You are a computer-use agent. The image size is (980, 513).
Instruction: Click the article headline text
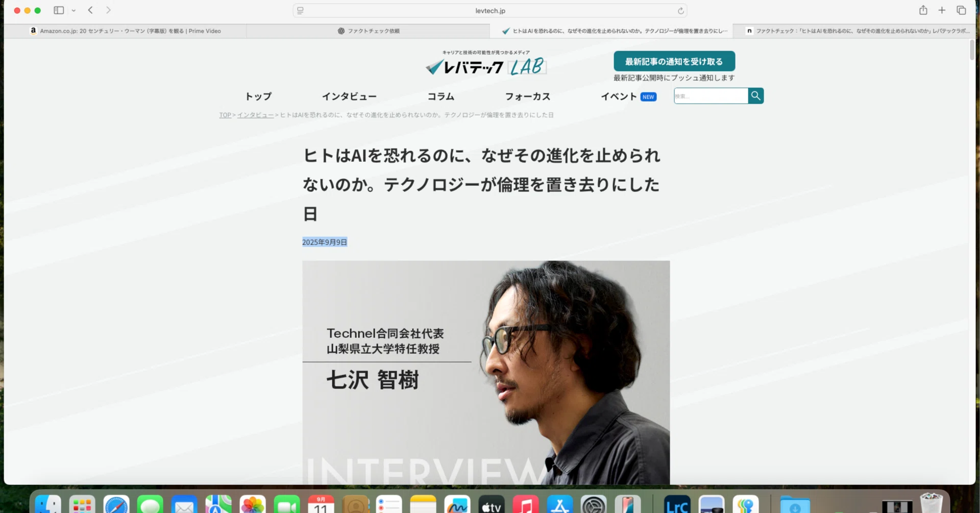coord(481,184)
